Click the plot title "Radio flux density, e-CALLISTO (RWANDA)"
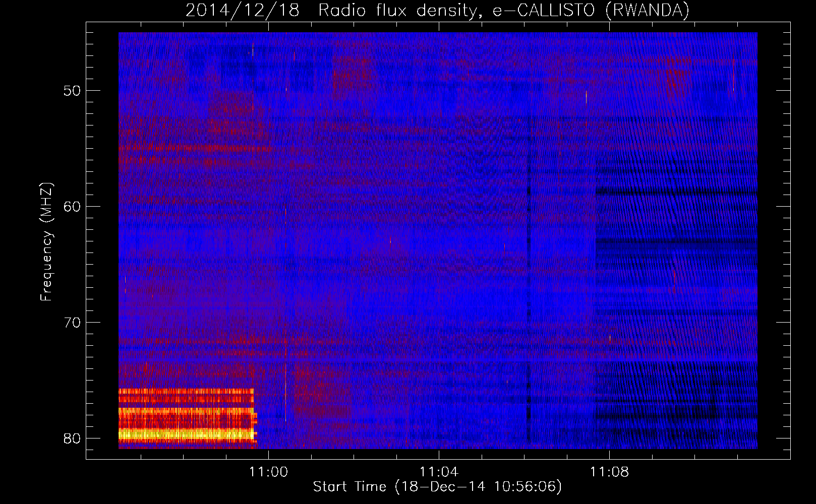Image resolution: width=816 pixels, height=504 pixels. tap(504, 10)
